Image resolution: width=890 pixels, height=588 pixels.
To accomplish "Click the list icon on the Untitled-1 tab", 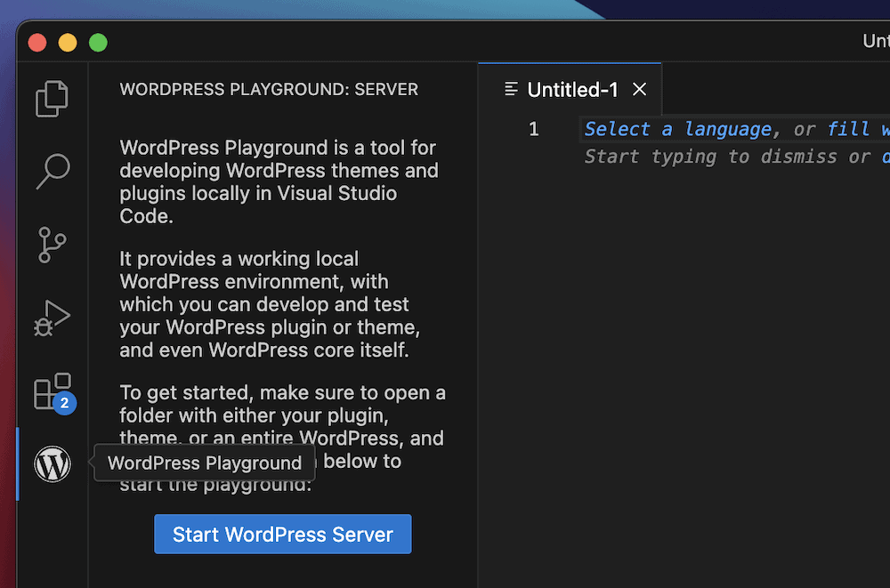I will [x=511, y=89].
